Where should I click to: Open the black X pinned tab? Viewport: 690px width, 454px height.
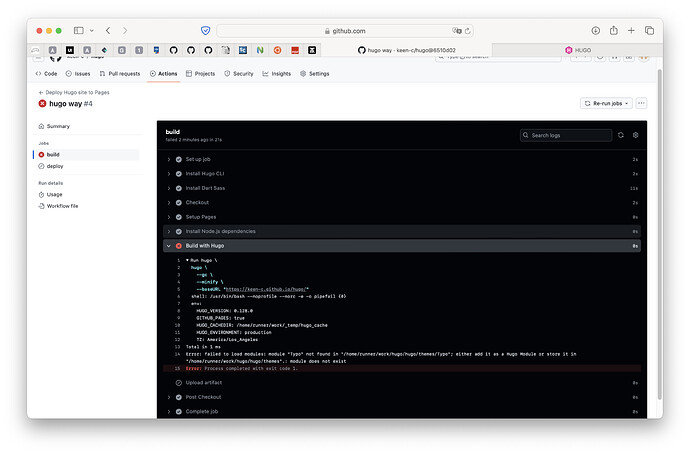312,50
